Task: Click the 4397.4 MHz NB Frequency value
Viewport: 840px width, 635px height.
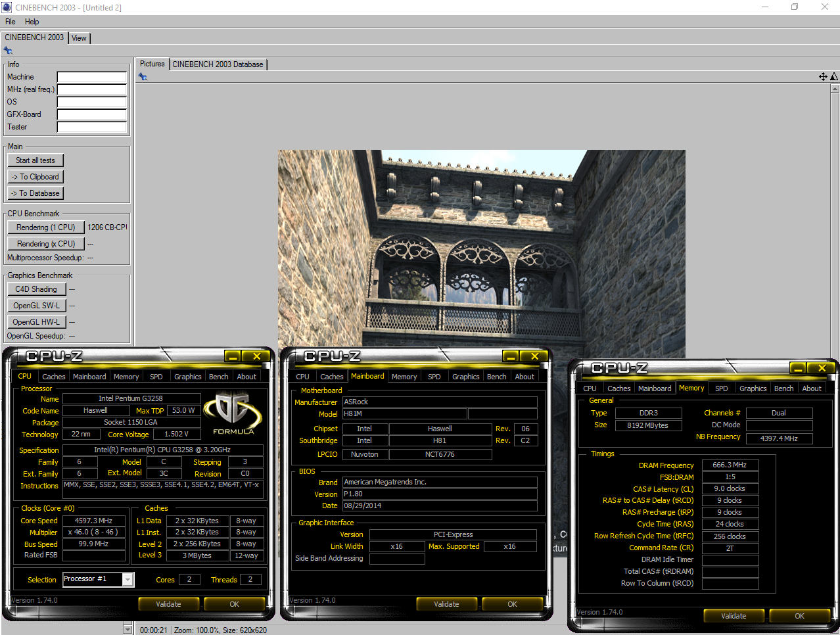Action: (779, 438)
